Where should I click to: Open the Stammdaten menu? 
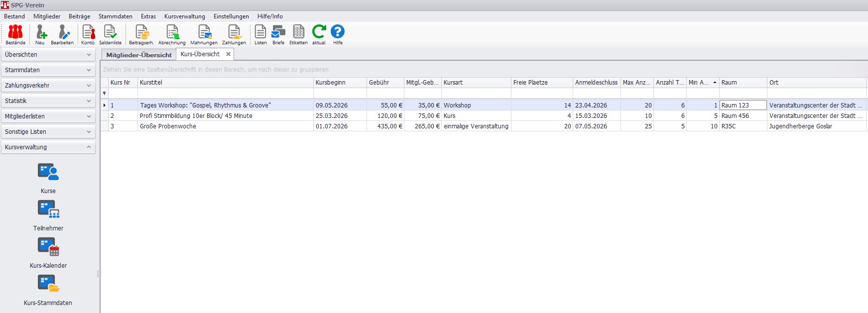(x=115, y=16)
